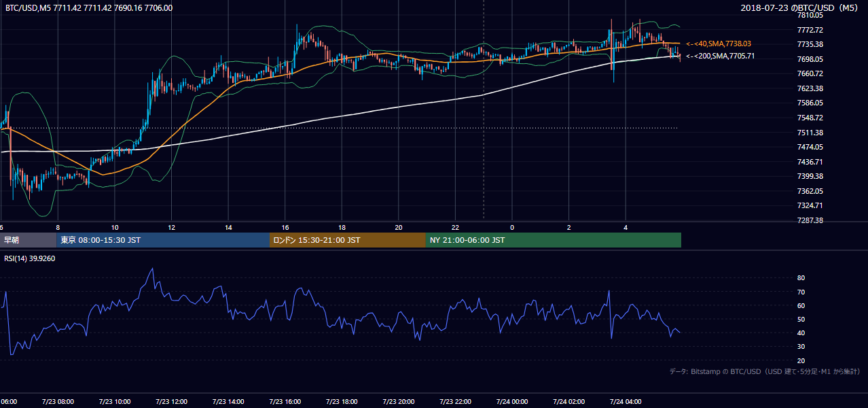The height and width of the screenshot is (408, 868).
Task: Select the 早朝 session bar
Action: [28, 240]
